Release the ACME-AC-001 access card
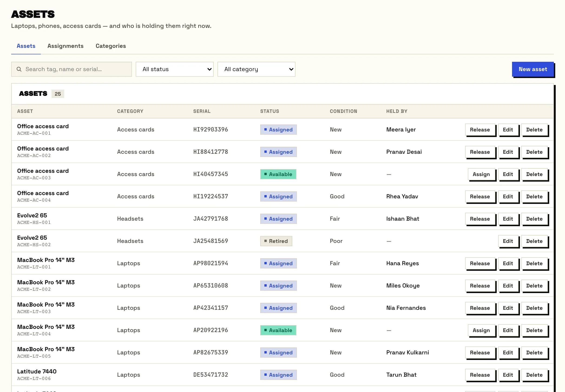Image resolution: width=565 pixels, height=392 pixels. click(480, 130)
